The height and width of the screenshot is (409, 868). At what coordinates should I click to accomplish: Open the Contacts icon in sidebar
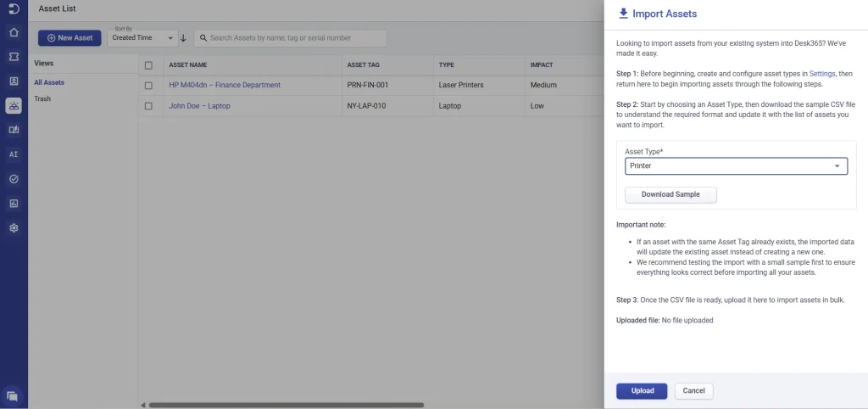point(14,81)
